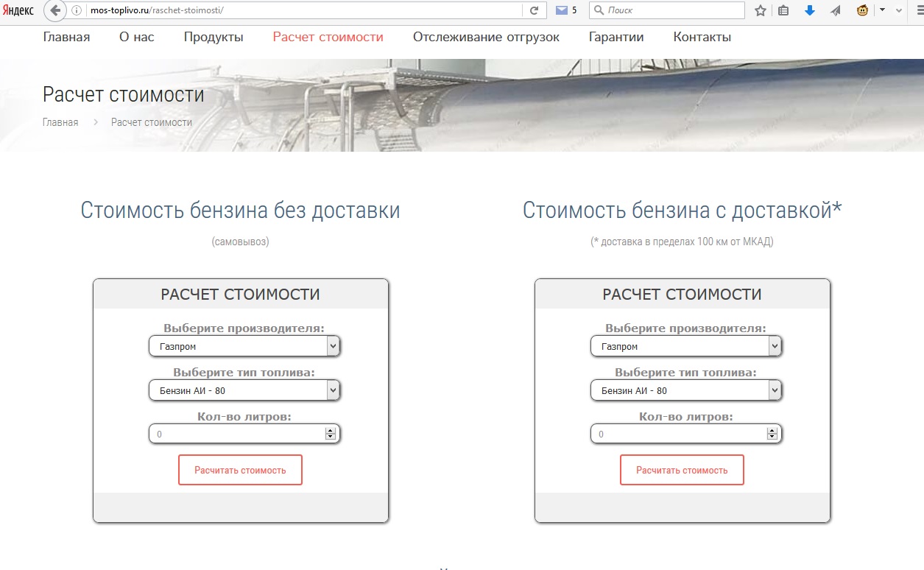Image resolution: width=924 pixels, height=570 pixels.
Task: Click the Яндекс logo in toolbar
Action: [20, 10]
